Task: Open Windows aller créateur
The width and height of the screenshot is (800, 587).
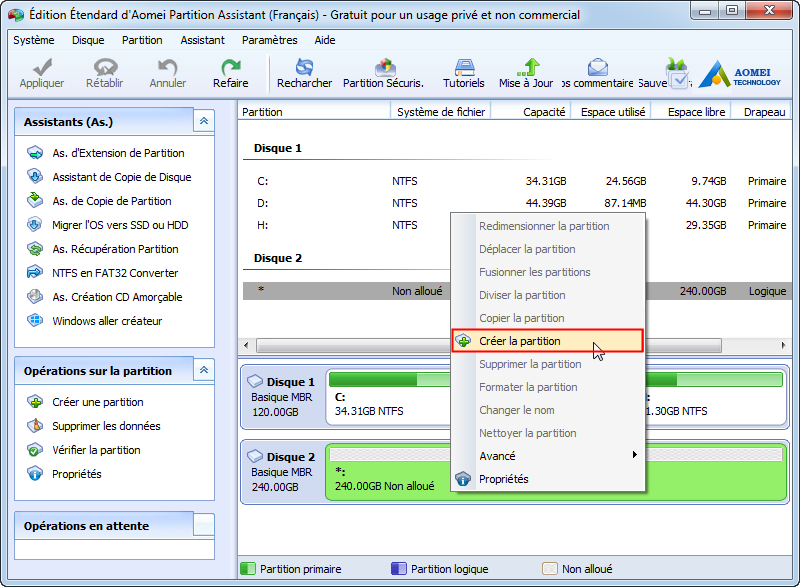Action: (x=107, y=321)
